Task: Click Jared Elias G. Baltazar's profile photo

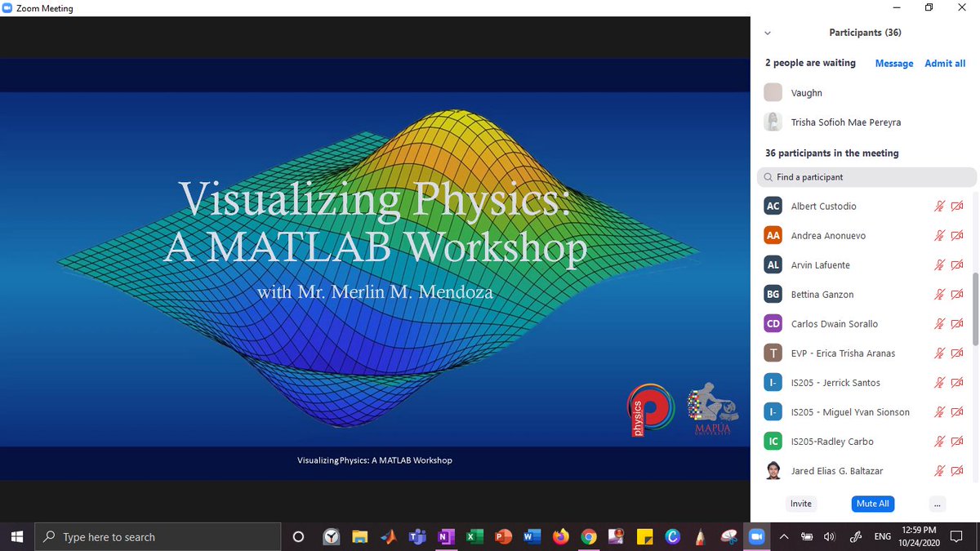Action: tap(773, 471)
